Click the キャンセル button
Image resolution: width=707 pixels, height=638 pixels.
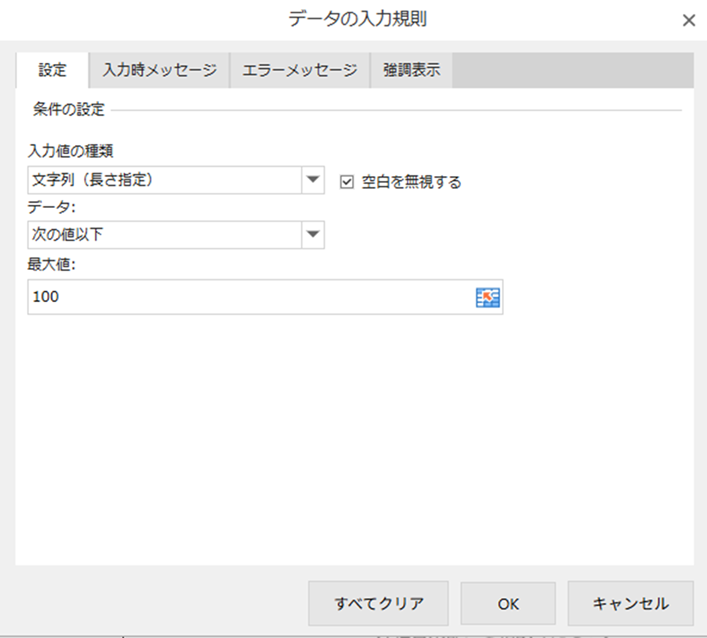click(x=630, y=603)
